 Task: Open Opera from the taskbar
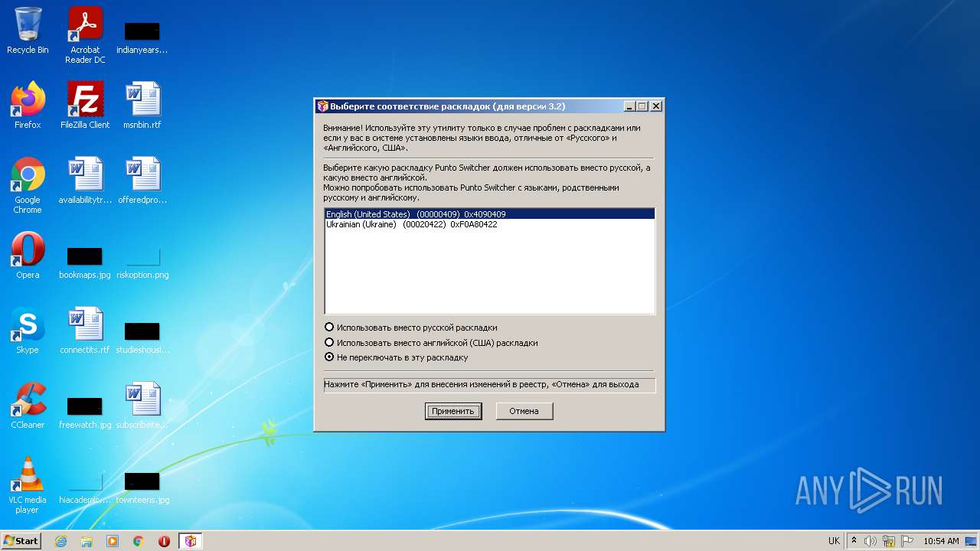(x=164, y=541)
